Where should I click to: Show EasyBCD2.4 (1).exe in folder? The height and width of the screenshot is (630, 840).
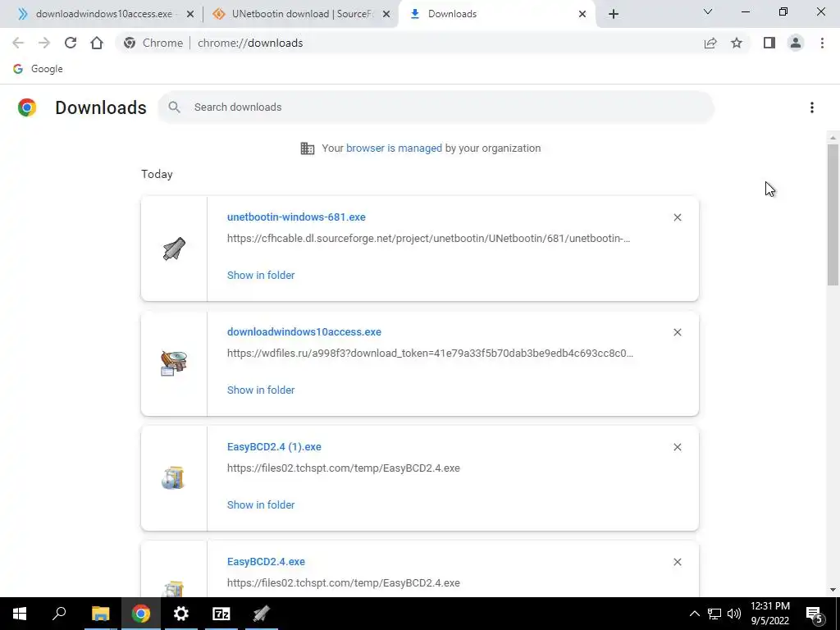coord(261,504)
